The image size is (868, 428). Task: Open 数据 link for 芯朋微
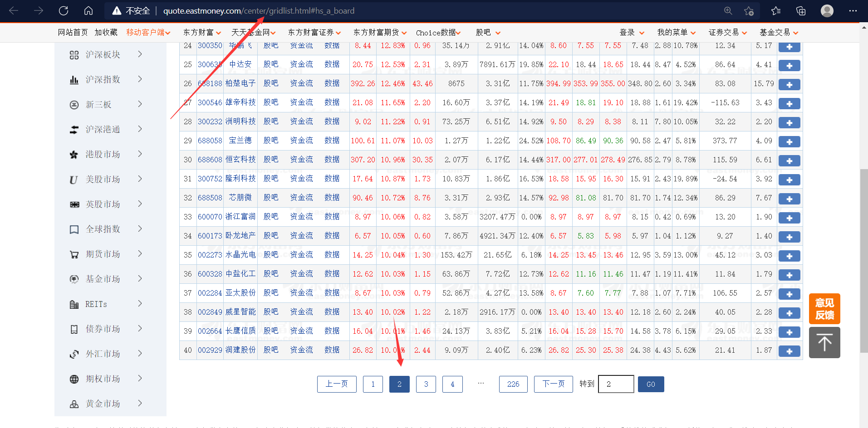[332, 198]
